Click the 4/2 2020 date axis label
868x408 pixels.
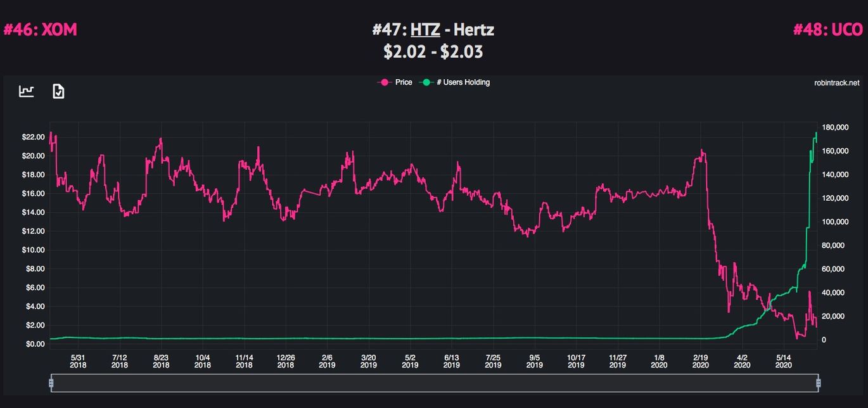tap(743, 361)
